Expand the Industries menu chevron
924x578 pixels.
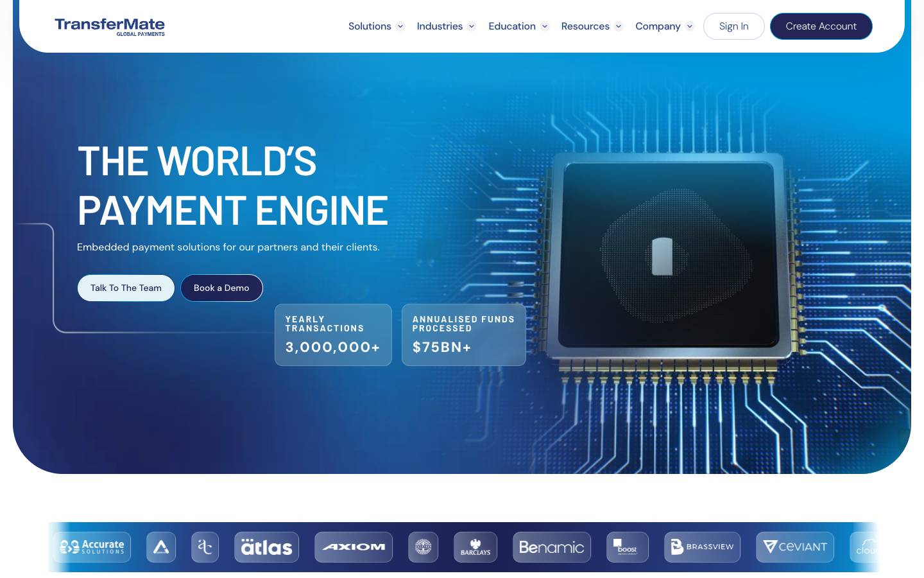(x=472, y=26)
